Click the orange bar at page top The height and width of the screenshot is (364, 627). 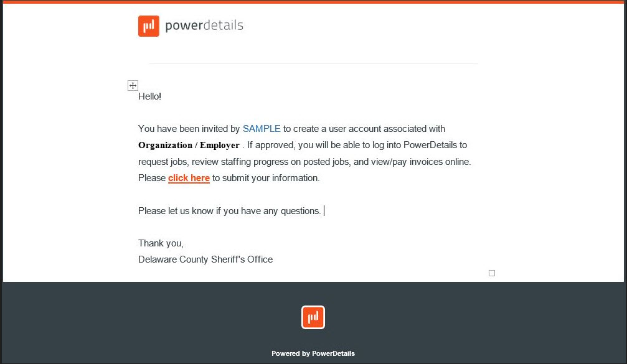pos(314,2)
